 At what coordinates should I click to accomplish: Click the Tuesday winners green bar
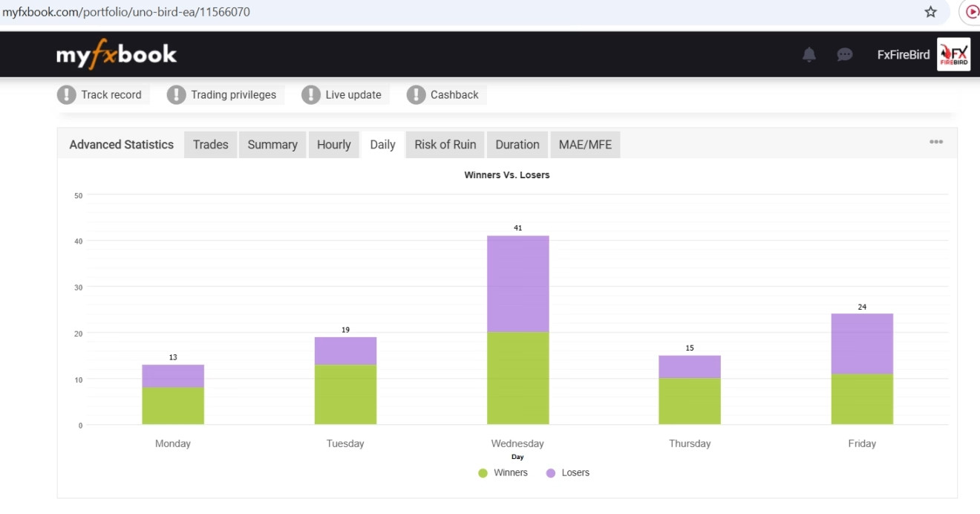coord(345,394)
